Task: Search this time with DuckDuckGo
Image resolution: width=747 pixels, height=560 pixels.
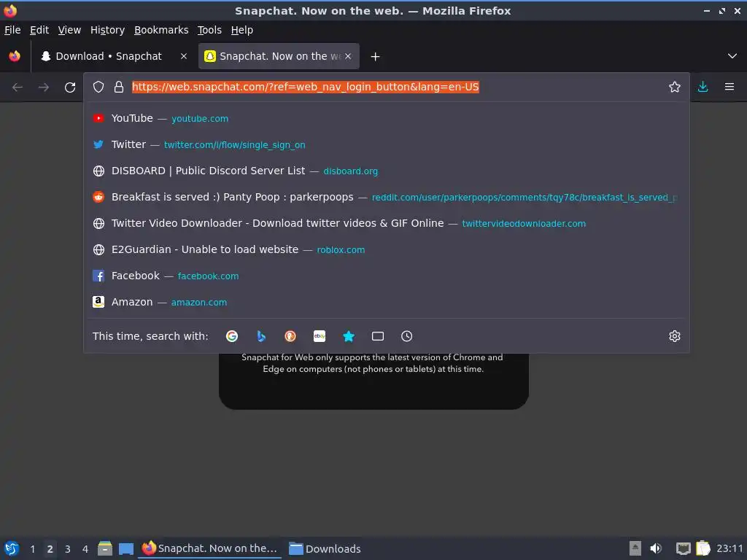Action: point(290,336)
